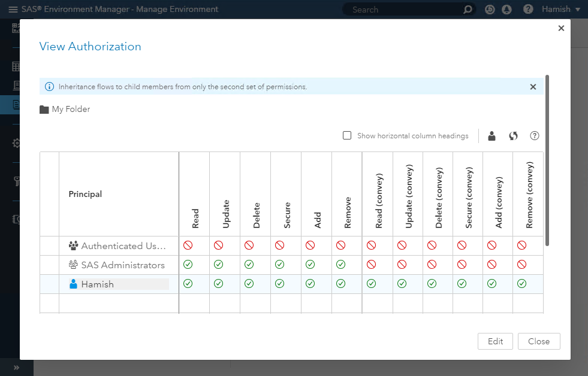Click the dialog vertical scrollbar
588x376 pixels.
(x=547, y=160)
